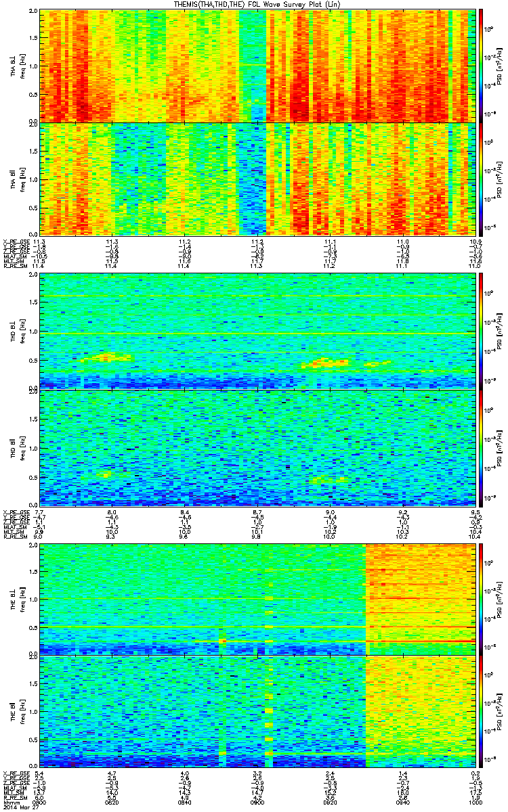This screenshot has height=812, width=508.
Task: Click the color bar beside THD B-perpendicular panel
Action: tap(481, 332)
